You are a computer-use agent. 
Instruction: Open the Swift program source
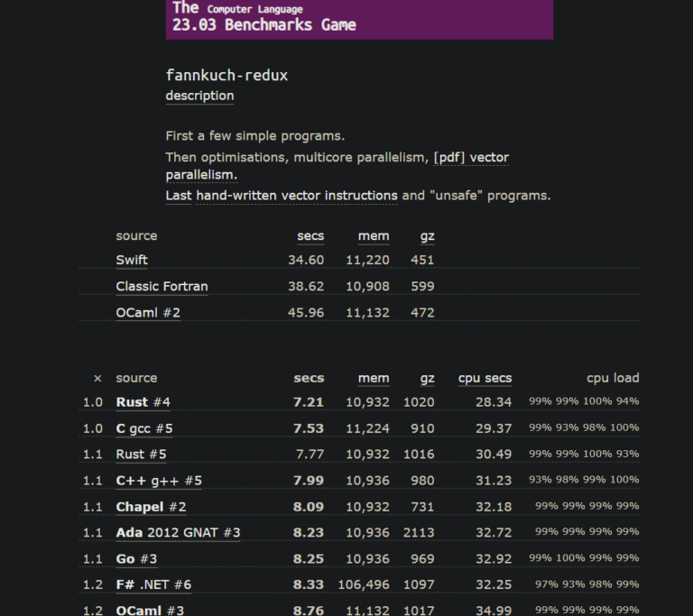click(132, 260)
